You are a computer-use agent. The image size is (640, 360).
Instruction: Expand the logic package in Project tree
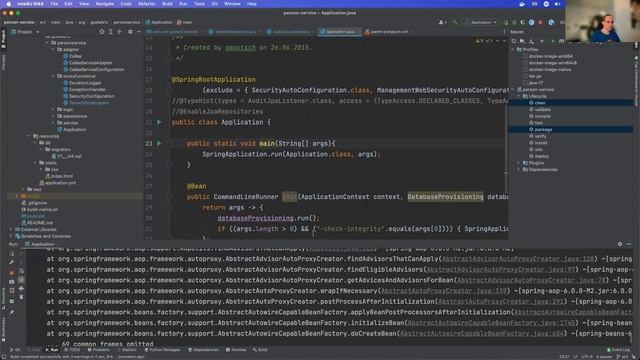[x=53, y=109]
